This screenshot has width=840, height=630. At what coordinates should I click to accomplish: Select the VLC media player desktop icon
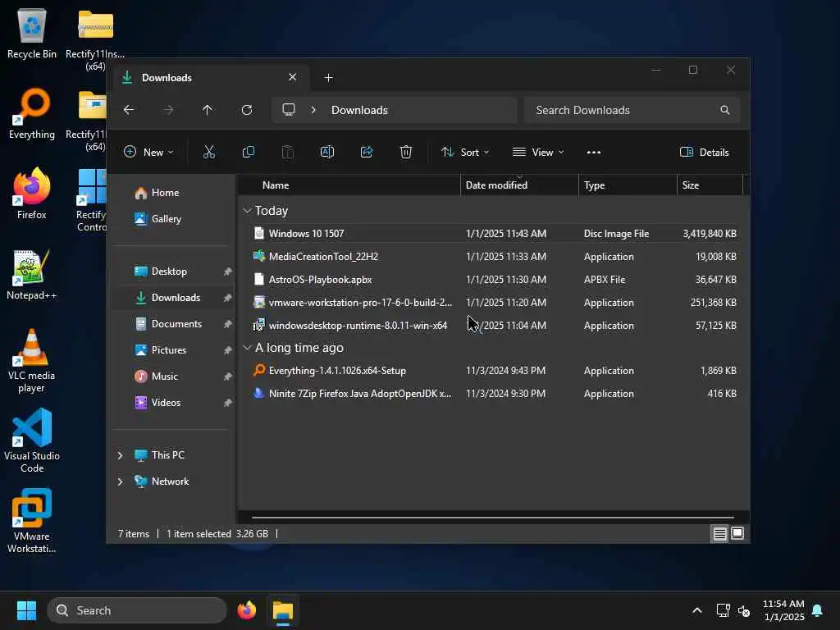(32, 361)
